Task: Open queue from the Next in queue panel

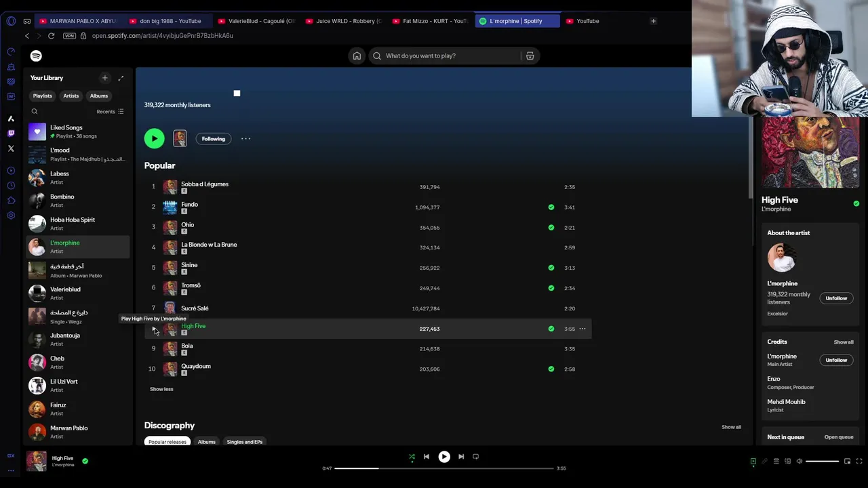Action: (839, 437)
